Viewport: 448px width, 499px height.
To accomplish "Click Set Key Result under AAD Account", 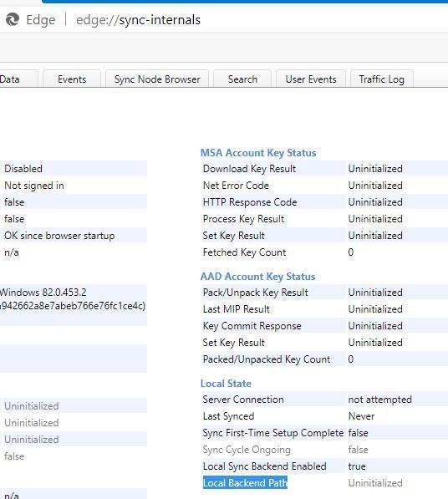I will tap(233, 343).
